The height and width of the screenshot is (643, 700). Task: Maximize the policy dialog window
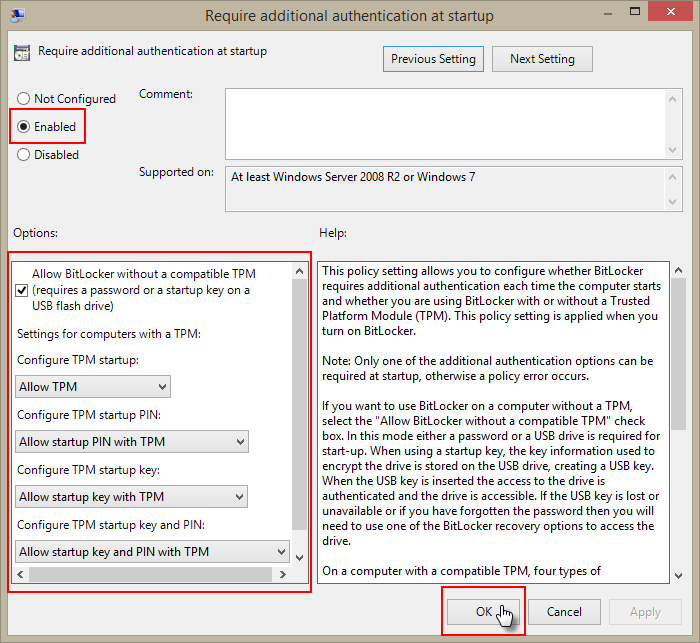pos(635,12)
